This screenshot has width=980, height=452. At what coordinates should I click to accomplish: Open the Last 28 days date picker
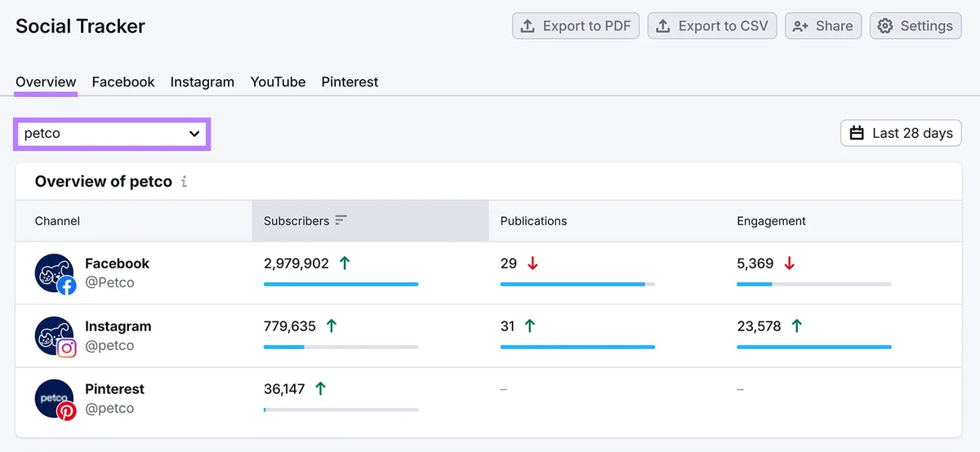901,133
